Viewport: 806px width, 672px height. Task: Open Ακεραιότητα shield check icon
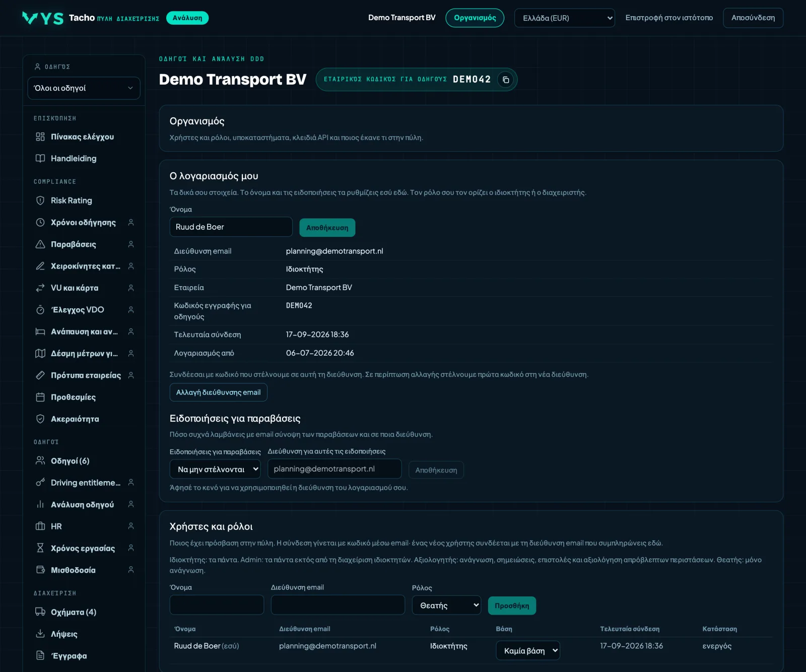pos(40,419)
